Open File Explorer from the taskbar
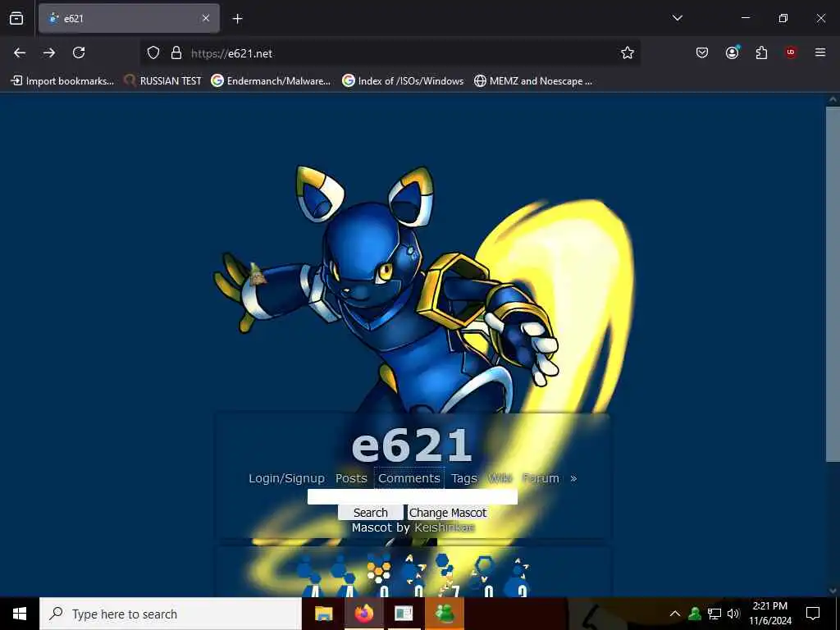This screenshot has height=630, width=840. pos(323,614)
